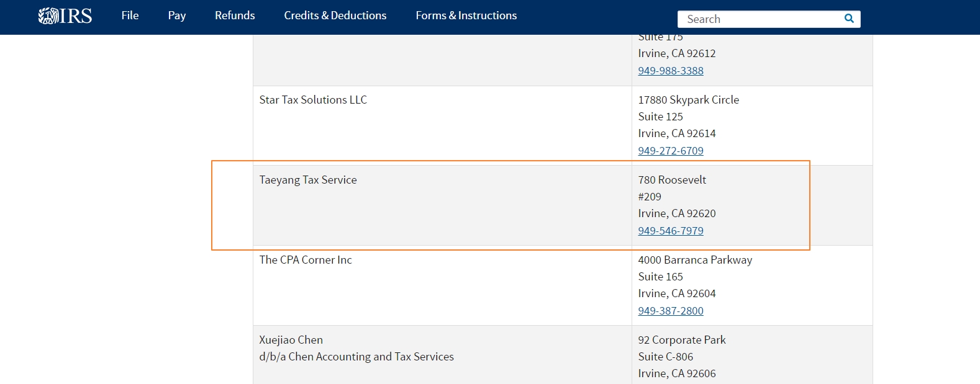Click the IRS logo home icon

click(65, 16)
